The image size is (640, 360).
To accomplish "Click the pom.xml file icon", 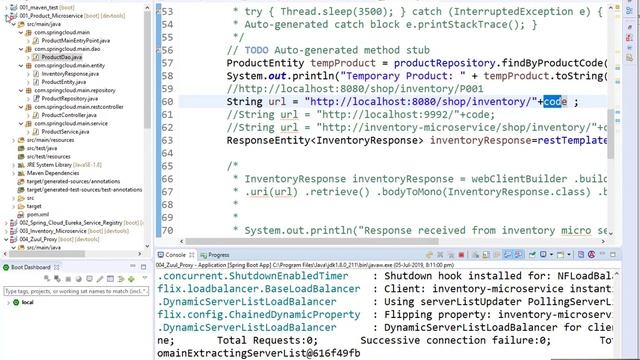I will (x=21, y=214).
